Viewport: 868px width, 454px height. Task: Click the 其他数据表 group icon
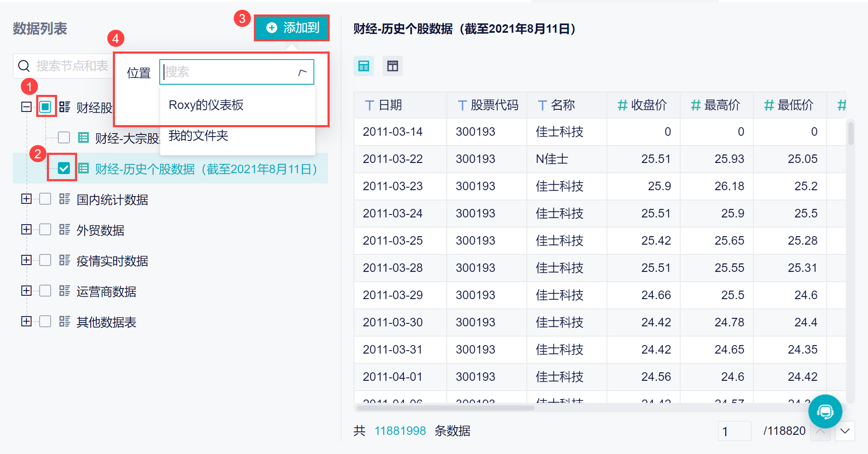65,321
